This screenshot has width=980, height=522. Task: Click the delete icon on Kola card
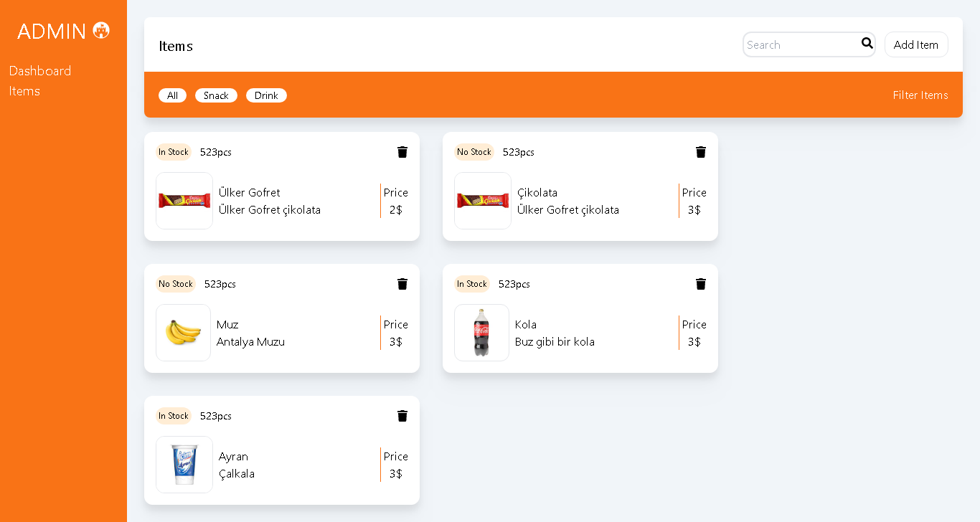click(701, 284)
